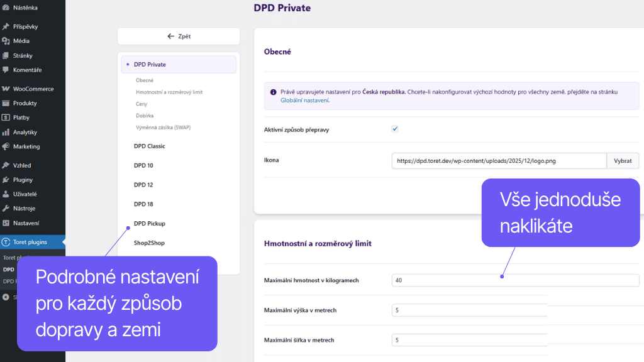The height and width of the screenshot is (362, 644).
Task: Open WooCommerce menu
Action: coord(33,89)
